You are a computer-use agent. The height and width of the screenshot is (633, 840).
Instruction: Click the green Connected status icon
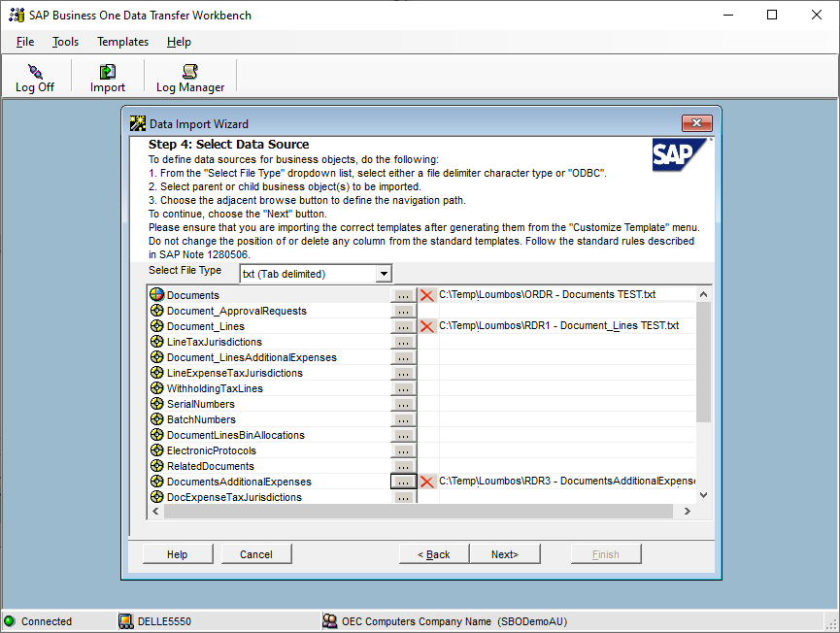(10, 621)
